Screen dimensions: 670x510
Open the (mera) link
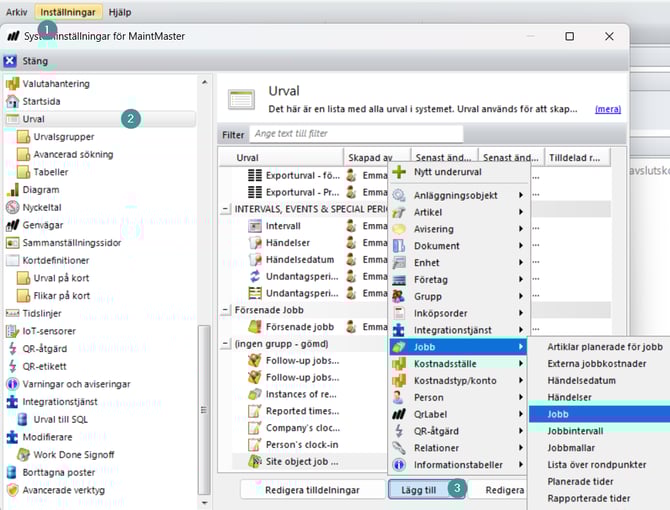point(607,109)
